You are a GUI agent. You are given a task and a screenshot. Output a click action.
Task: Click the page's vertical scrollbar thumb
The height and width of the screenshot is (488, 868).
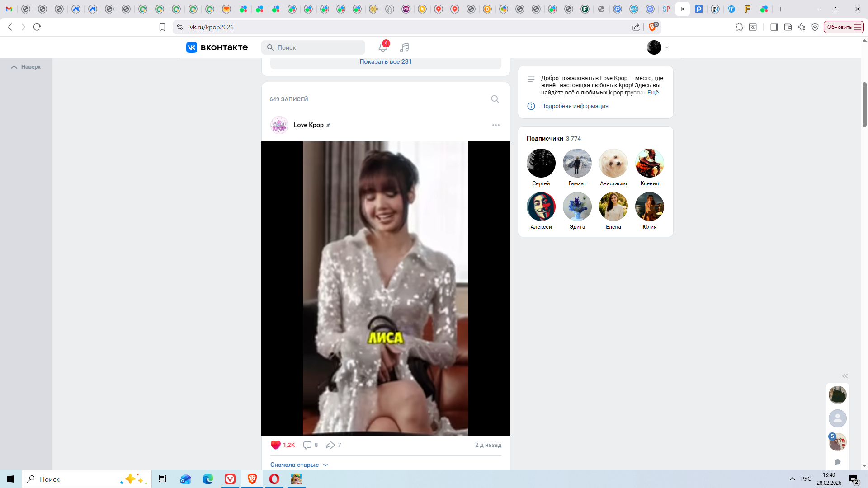tap(864, 104)
